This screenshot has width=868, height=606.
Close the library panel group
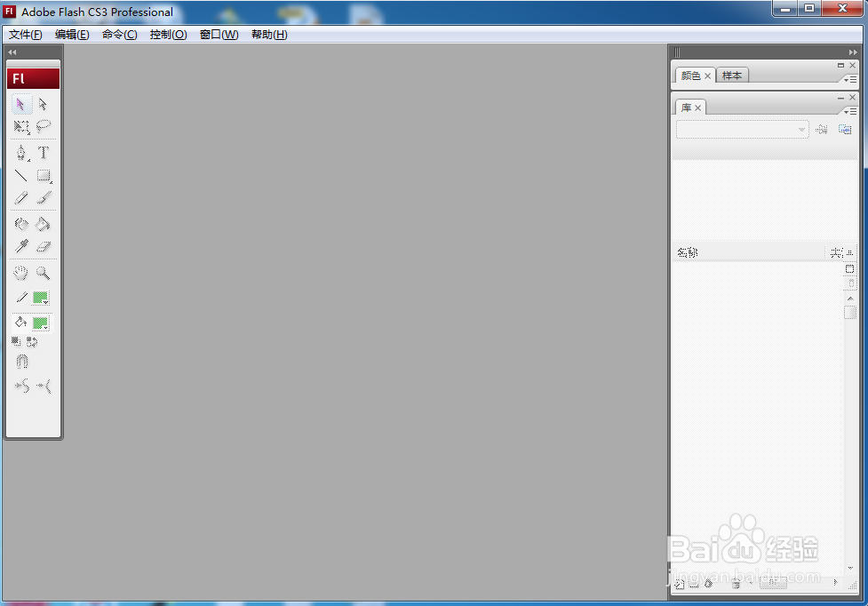853,98
